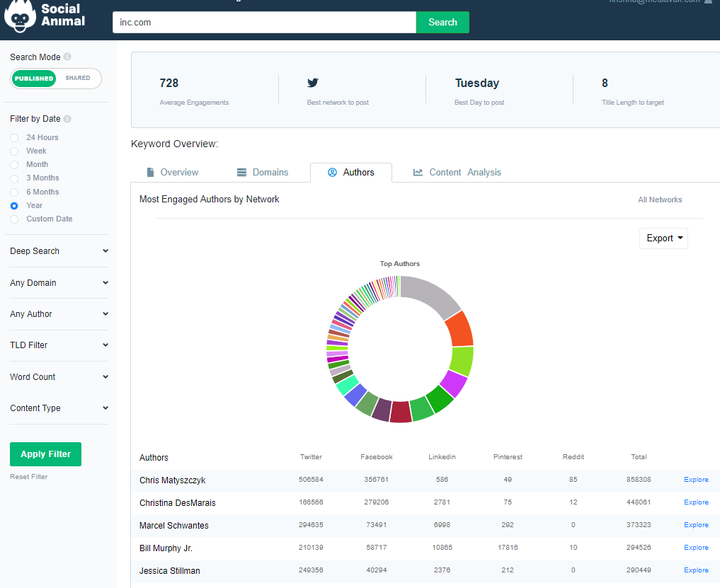Explore author Christina DesMarais
Image resolution: width=720 pixels, height=588 pixels.
coord(696,502)
